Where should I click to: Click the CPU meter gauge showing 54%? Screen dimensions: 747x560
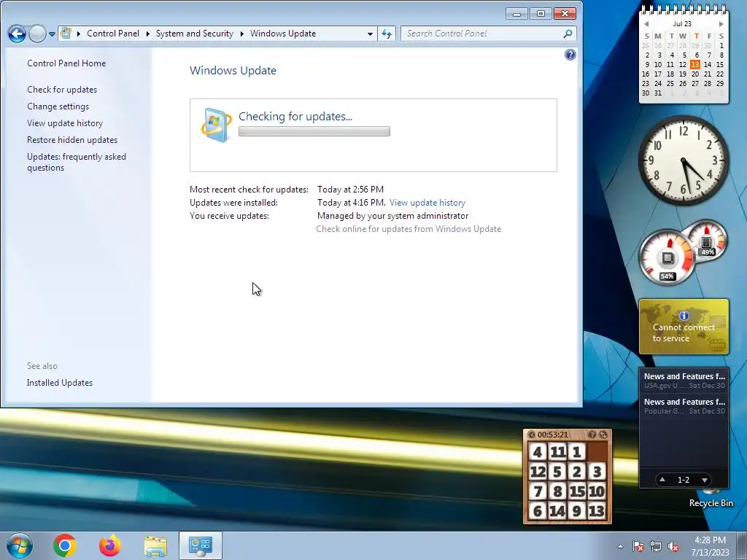pos(667,258)
